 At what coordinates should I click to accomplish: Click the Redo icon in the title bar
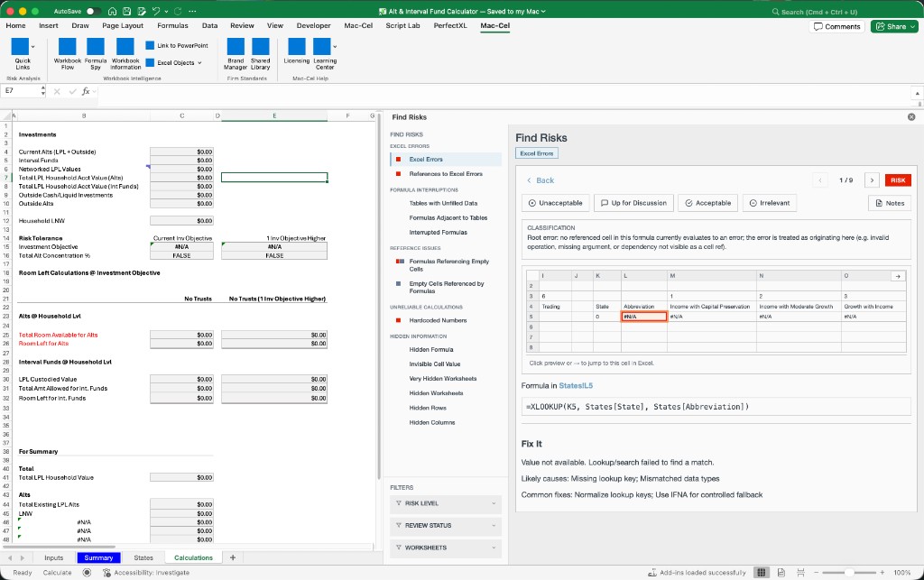pyautogui.click(x=178, y=11)
